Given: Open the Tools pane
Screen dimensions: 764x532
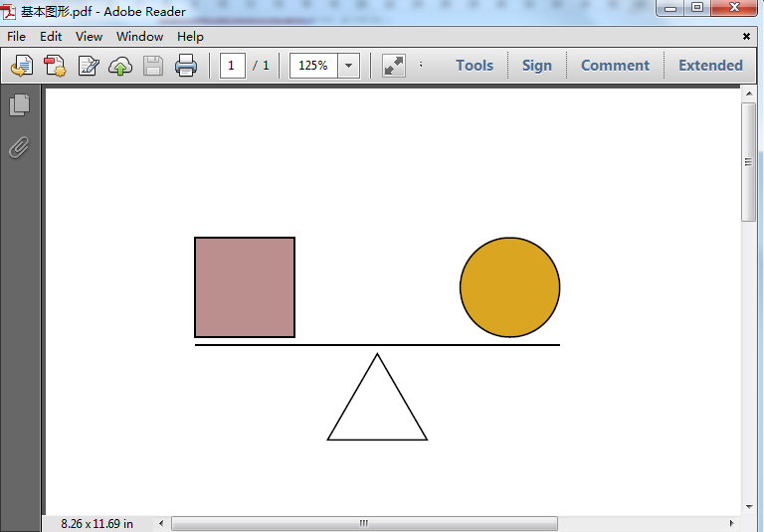Looking at the screenshot, I should pos(475,66).
